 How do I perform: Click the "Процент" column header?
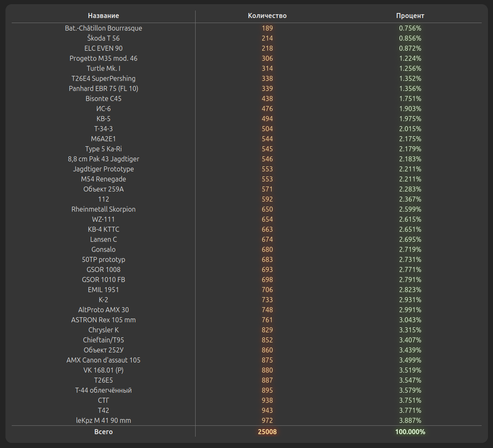tap(410, 16)
